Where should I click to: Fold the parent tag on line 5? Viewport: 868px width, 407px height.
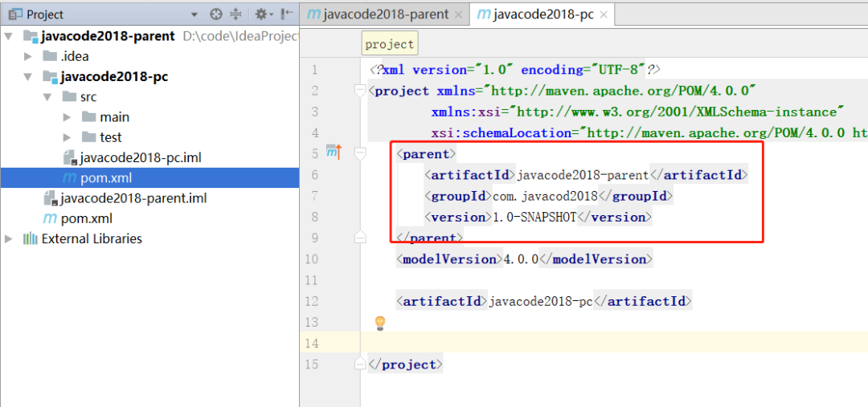point(360,153)
